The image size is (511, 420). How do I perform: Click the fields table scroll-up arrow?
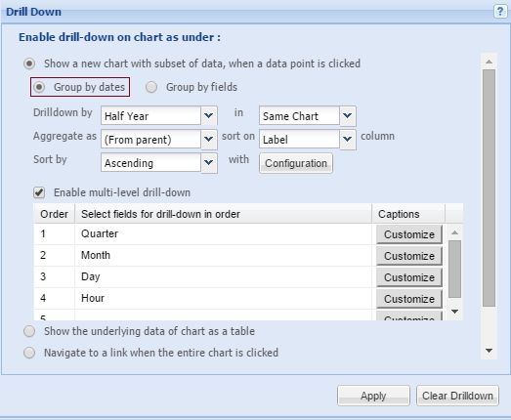[454, 232]
